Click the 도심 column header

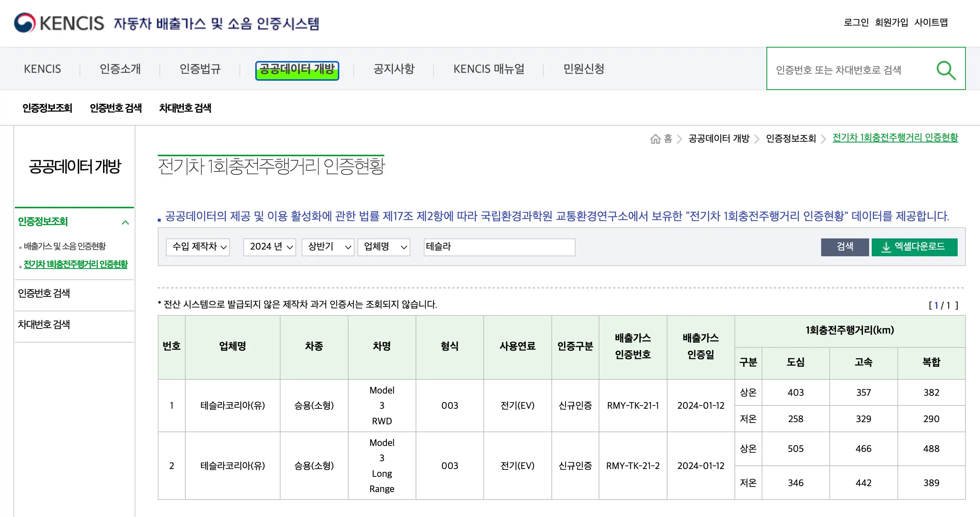[795, 362]
